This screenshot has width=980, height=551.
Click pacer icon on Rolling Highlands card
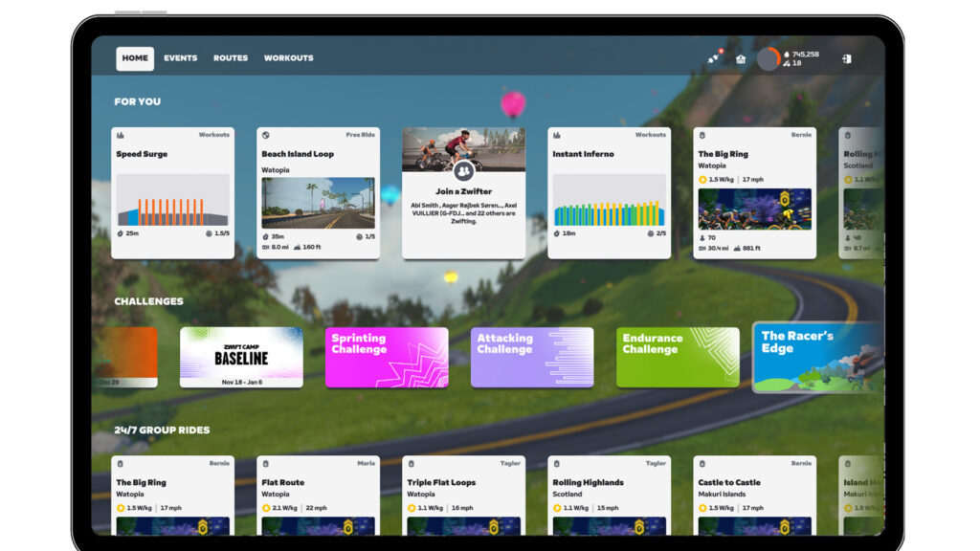(556, 464)
